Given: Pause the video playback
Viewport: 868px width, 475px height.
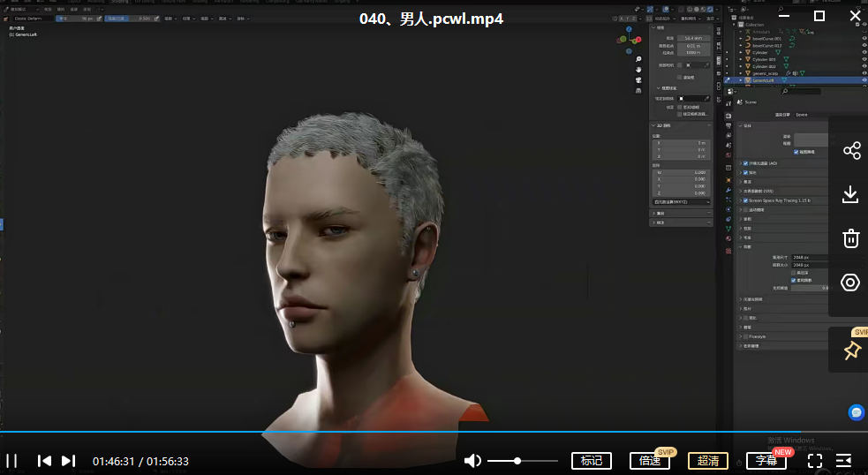Looking at the screenshot, I should [x=12, y=461].
